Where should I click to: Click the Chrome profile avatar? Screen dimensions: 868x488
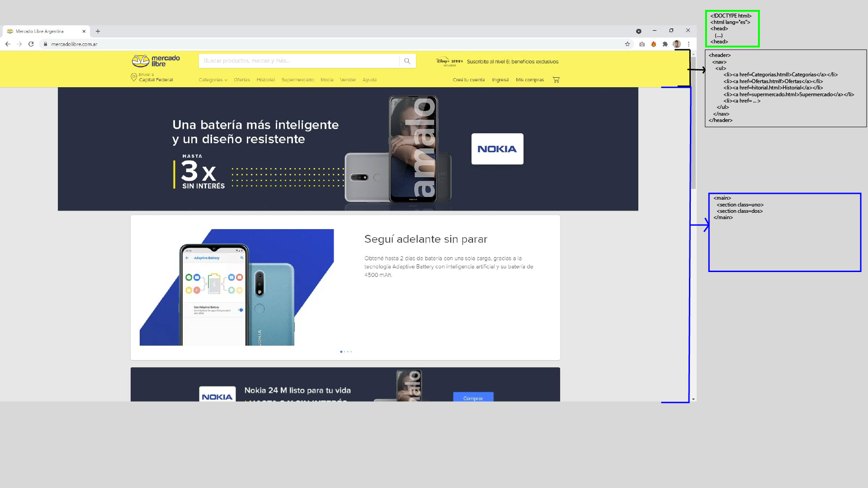click(677, 44)
